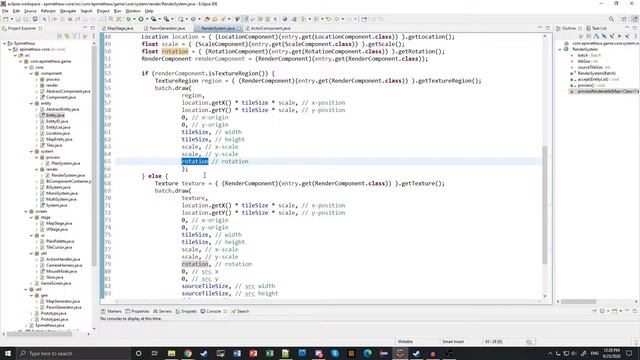Open the Source menu
The height and width of the screenshot is (360, 640).
click(x=30, y=11)
